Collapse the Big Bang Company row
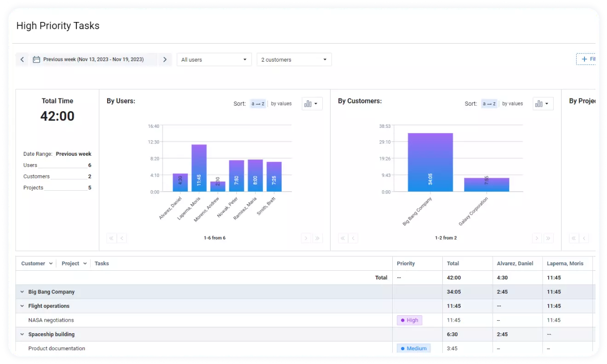This screenshot has height=364, width=607. point(22,292)
